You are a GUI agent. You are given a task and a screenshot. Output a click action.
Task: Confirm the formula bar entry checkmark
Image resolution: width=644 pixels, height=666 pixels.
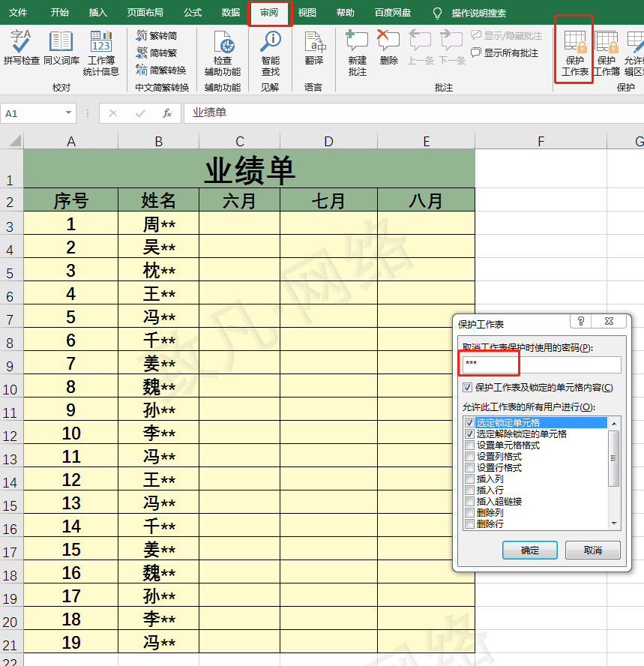point(140,113)
